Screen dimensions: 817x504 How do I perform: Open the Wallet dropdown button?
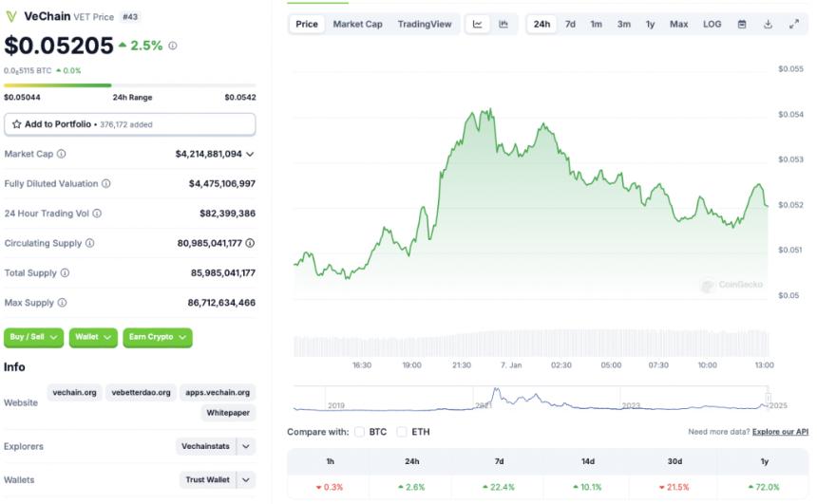tap(93, 337)
